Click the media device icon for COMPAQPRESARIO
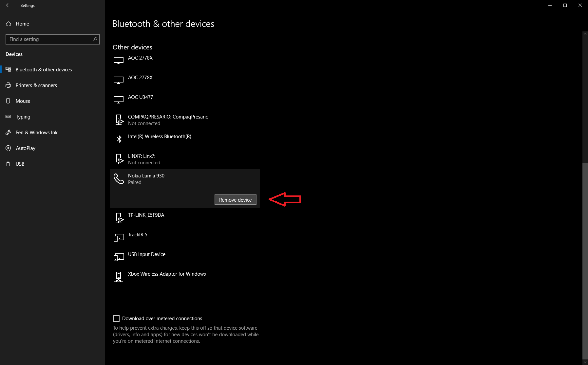 (119, 120)
